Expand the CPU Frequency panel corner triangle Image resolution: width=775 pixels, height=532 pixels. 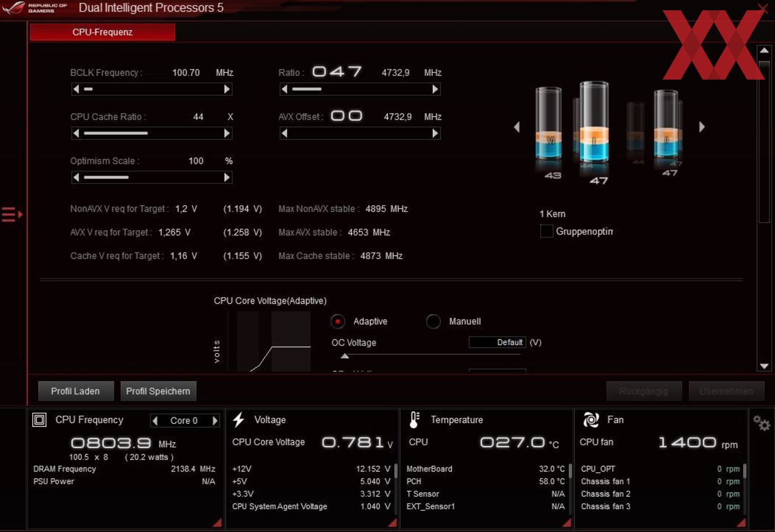[x=217, y=522]
